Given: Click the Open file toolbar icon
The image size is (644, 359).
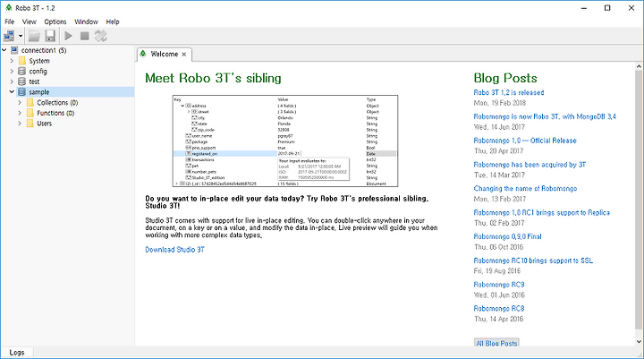Looking at the screenshot, I should point(34,36).
